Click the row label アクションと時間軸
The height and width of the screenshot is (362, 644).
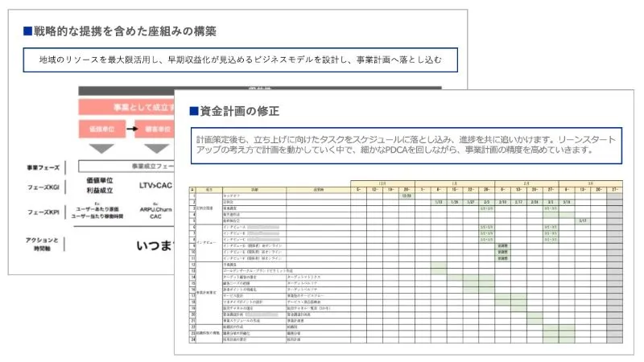tap(42, 245)
